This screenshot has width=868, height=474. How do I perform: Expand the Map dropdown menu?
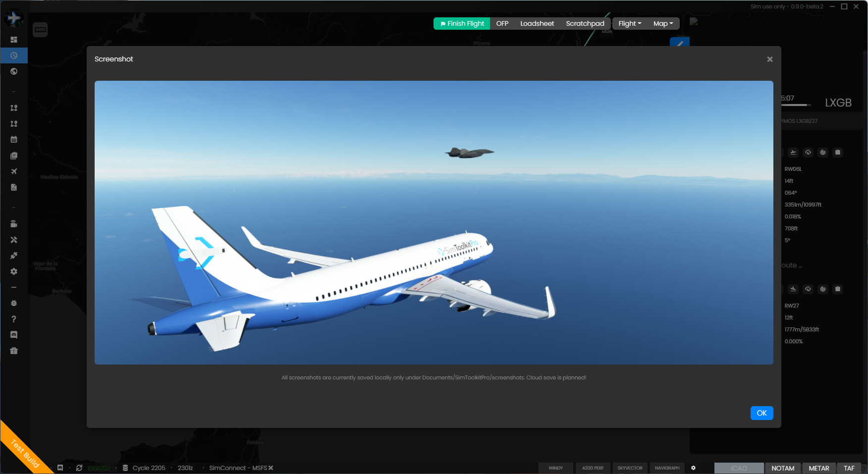point(663,23)
